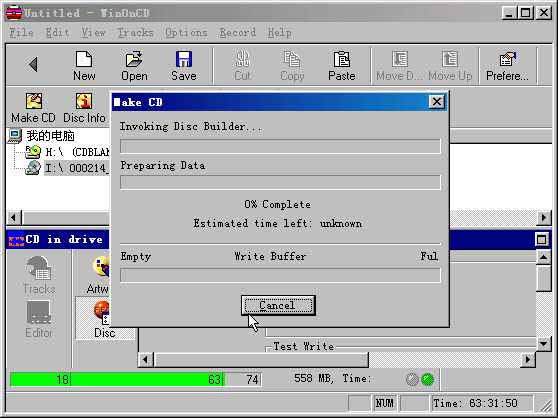The height and width of the screenshot is (418, 558).
Task: Click the NUM status bar indicator
Action: tap(384, 403)
